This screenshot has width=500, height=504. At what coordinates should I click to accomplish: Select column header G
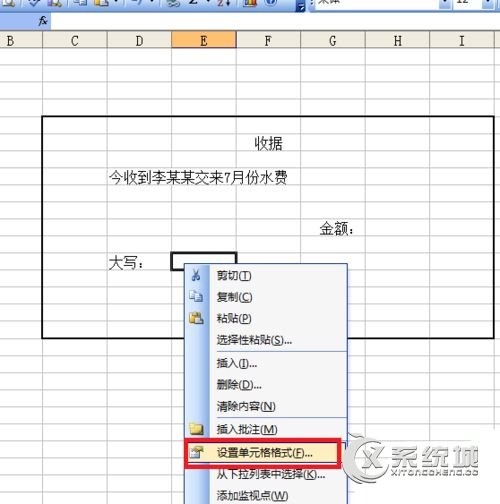333,41
